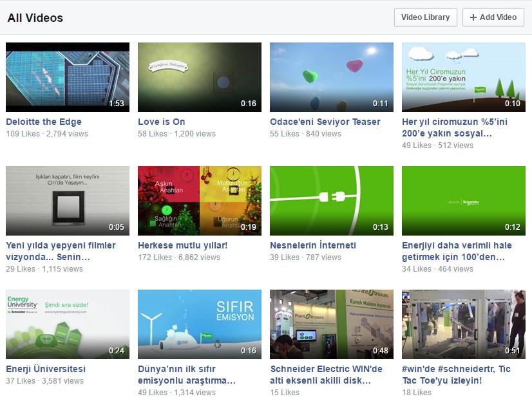Play the 0:48 trade fair booth thumbnail

pos(332,324)
